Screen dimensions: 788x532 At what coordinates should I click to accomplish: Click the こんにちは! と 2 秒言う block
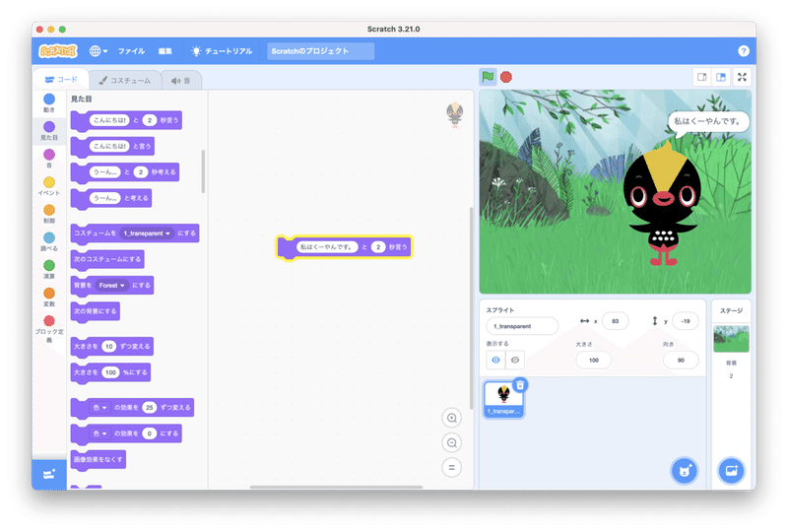[126, 120]
